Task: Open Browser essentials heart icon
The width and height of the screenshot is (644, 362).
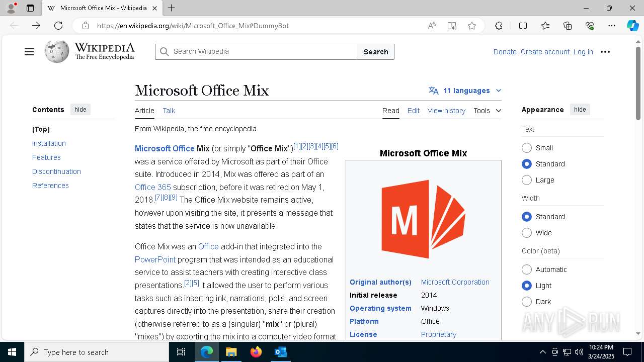Action: tap(590, 26)
